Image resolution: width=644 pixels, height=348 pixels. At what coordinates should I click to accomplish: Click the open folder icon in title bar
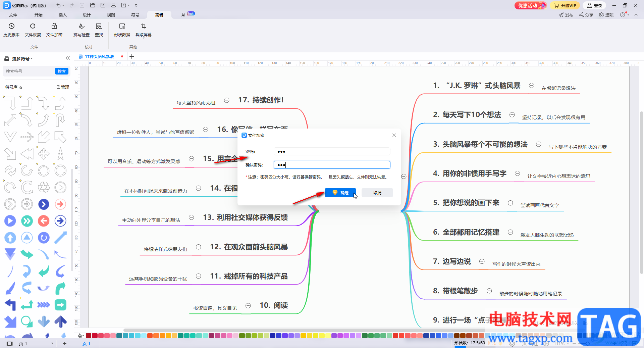click(93, 5)
